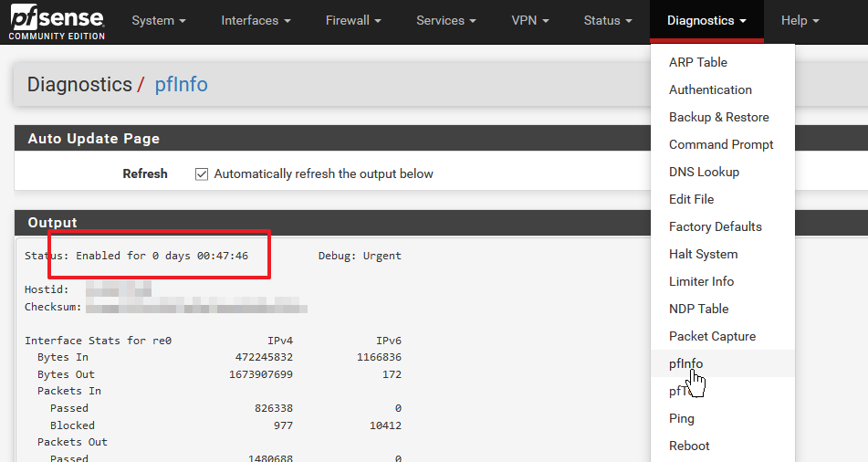Viewport: 868px width, 462px height.
Task: Expand the Firewall menu
Action: pos(353,20)
